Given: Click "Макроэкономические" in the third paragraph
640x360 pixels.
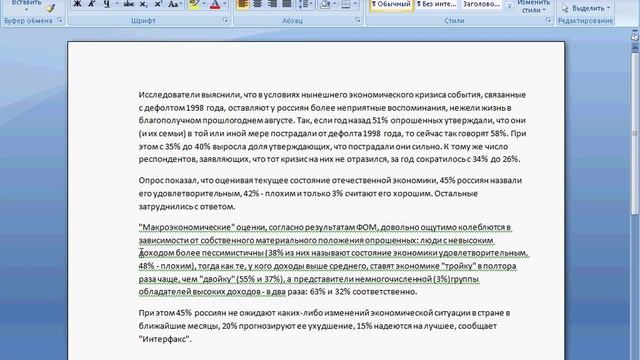Looking at the screenshot, I should pyautogui.click(x=187, y=227).
